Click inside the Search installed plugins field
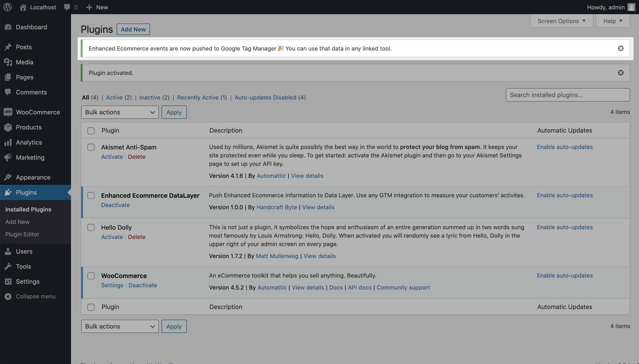 (x=568, y=95)
